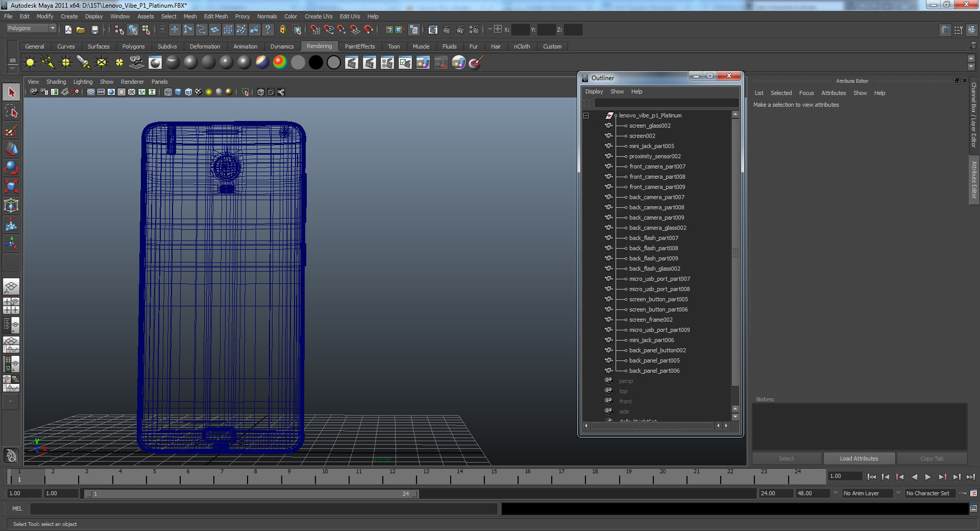Select the Universal Manipulator tool
The width and height of the screenshot is (980, 531).
tap(11, 205)
